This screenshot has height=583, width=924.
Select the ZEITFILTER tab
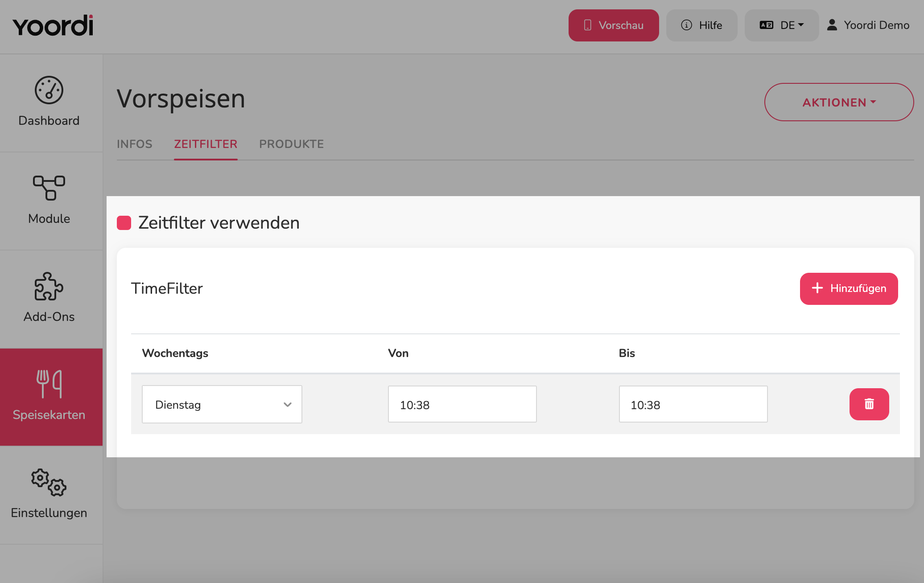point(206,144)
